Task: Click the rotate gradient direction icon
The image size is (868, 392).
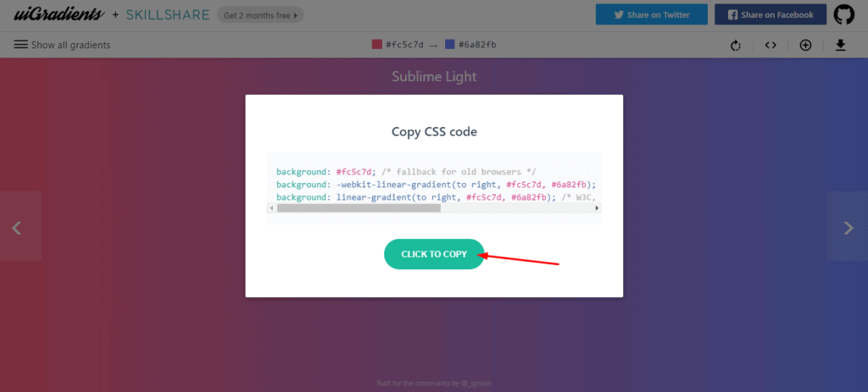Action: (736, 45)
